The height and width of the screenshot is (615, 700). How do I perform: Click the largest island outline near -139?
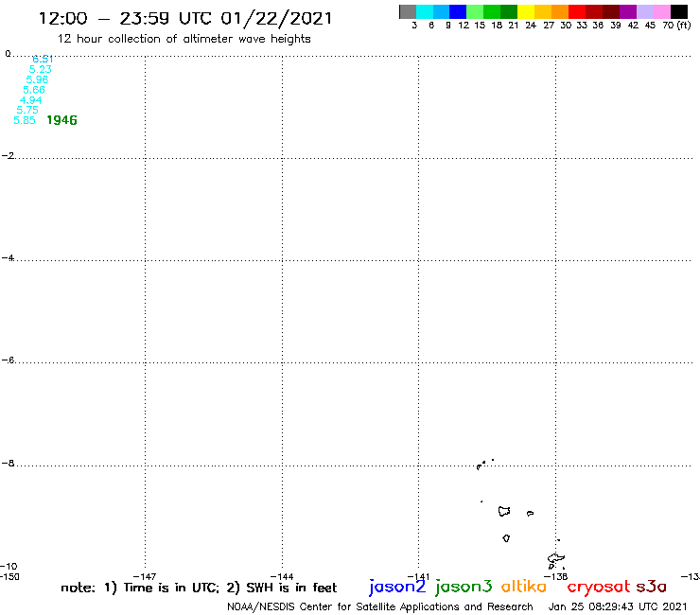tap(504, 511)
